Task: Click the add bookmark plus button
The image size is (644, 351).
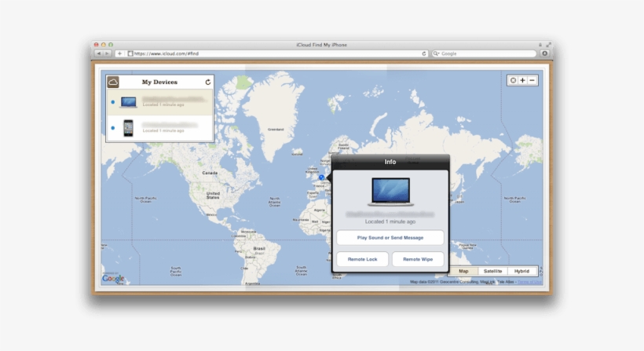Action: click(119, 53)
